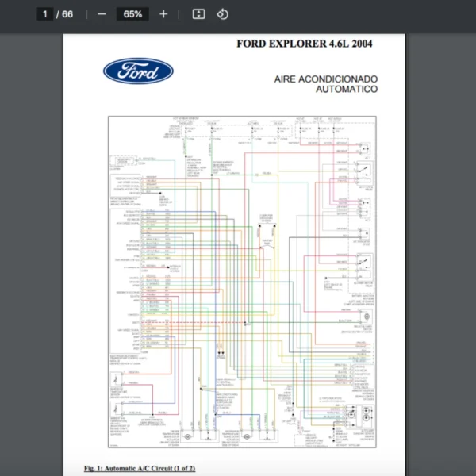
Task: Select the 65% zoom level box
Action: tap(132, 14)
